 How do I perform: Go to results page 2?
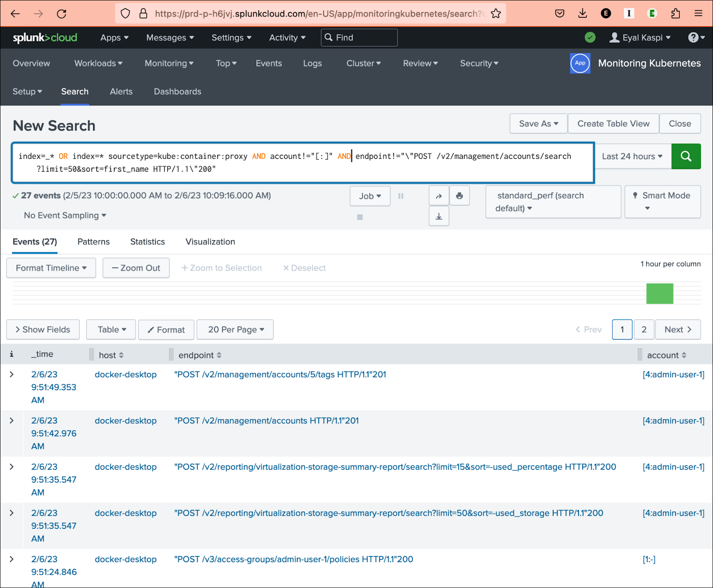pos(644,330)
